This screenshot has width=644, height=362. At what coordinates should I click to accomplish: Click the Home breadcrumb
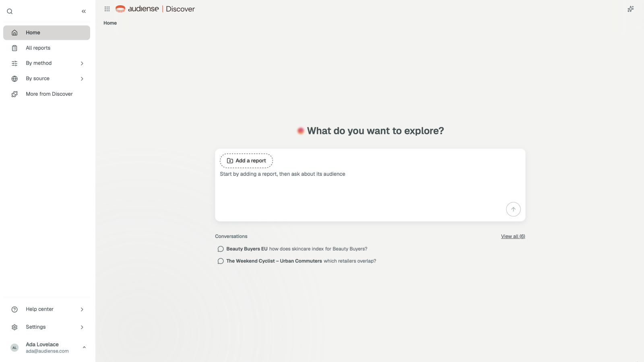[x=110, y=23]
